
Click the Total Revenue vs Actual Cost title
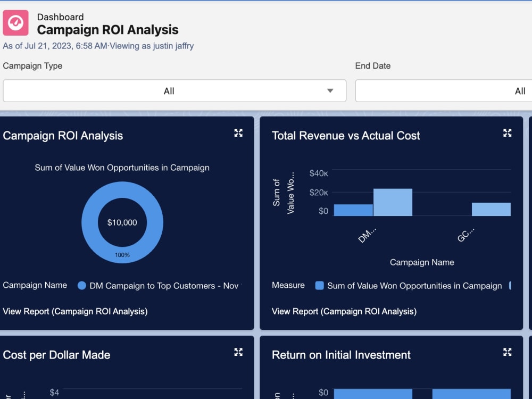346,136
